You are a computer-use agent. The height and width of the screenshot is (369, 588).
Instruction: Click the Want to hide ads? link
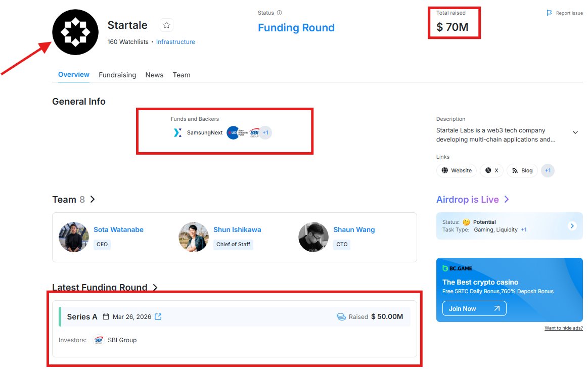pos(564,328)
